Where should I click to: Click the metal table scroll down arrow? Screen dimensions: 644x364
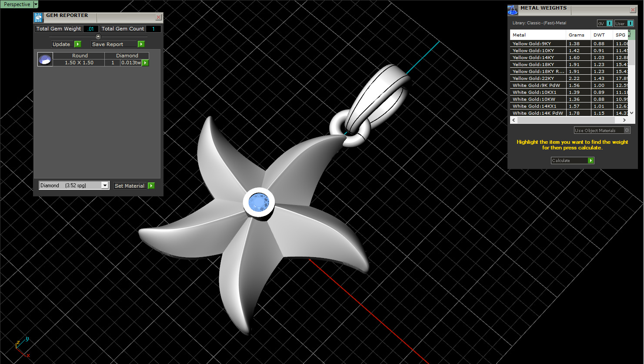pyautogui.click(x=632, y=113)
